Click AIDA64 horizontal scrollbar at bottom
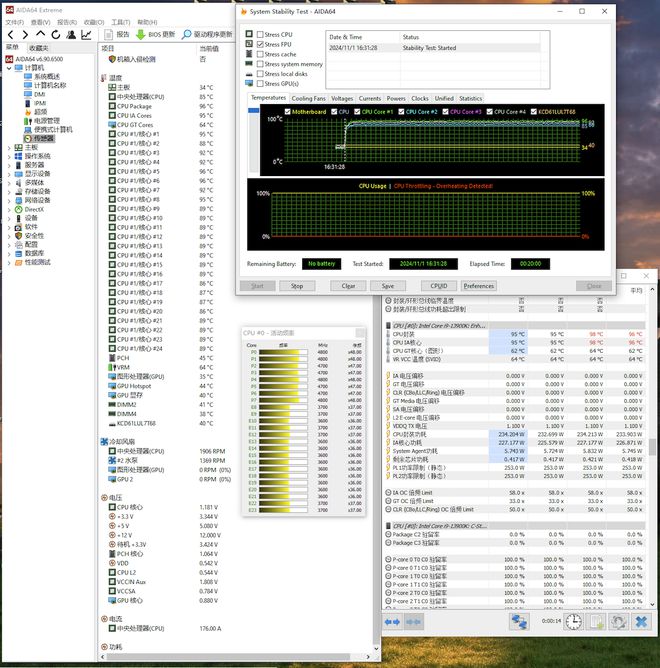Screen dimensions: 660x668 [228, 657]
